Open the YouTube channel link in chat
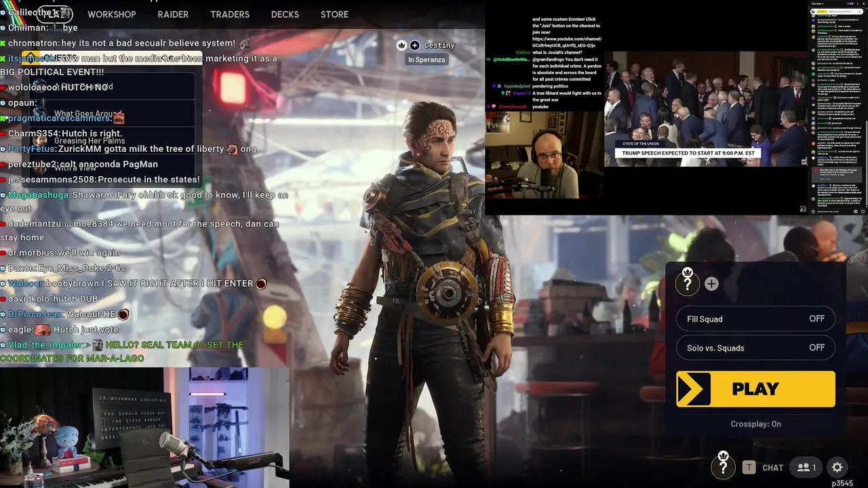Screen dimensions: 868x488 [x=567, y=43]
